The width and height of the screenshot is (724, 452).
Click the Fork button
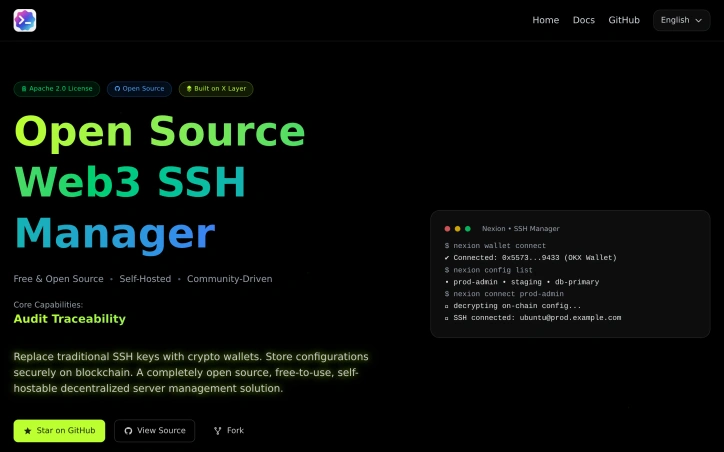pos(229,431)
